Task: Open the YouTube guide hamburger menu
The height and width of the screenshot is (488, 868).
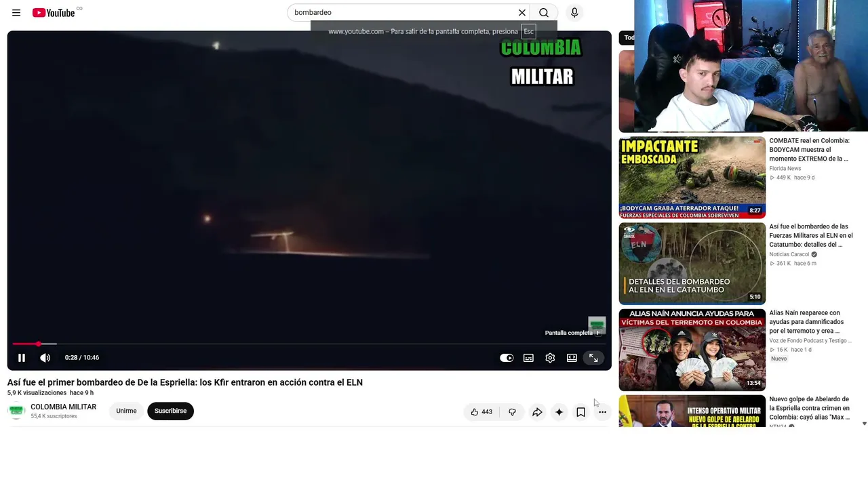Action: (x=16, y=13)
